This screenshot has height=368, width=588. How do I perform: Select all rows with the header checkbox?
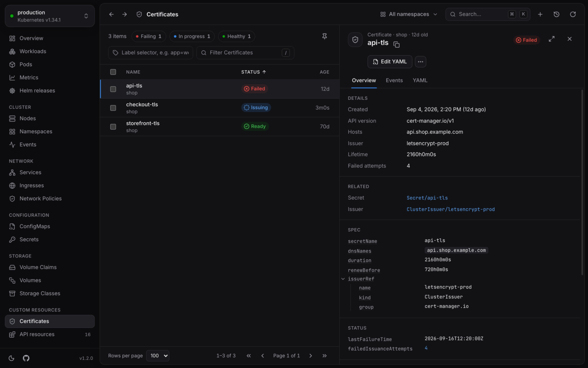click(113, 72)
